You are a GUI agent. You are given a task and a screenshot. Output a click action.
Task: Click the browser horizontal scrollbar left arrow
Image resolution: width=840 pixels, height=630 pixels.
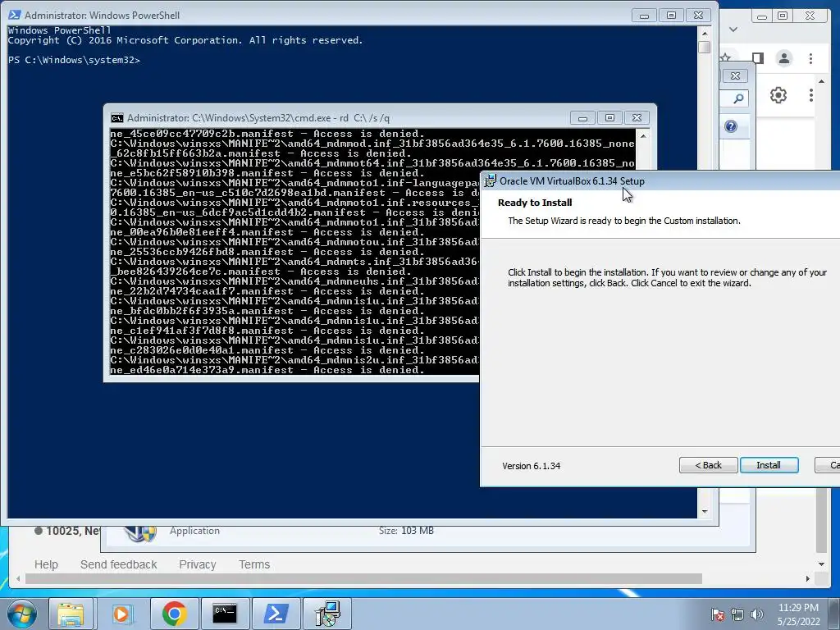coord(19,578)
